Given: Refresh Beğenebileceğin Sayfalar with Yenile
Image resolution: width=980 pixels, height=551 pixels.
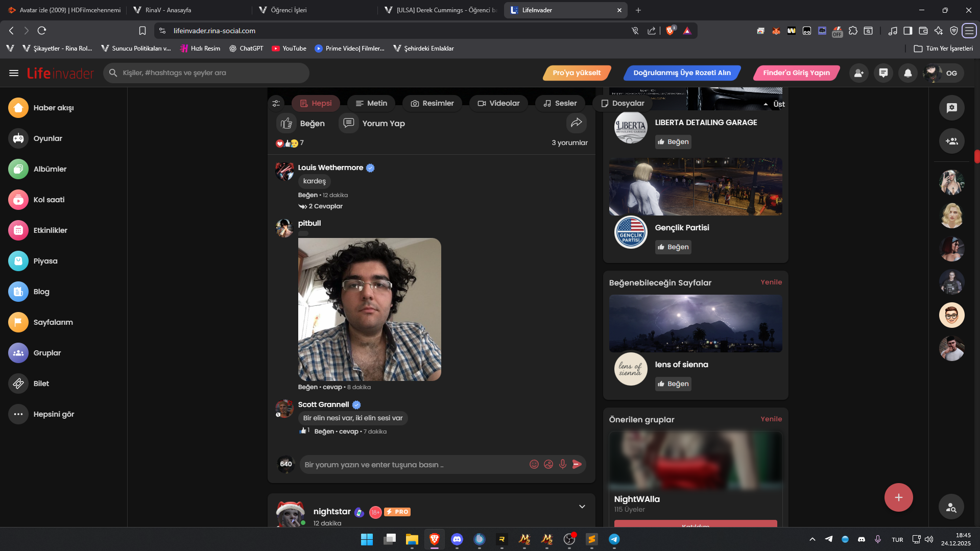Looking at the screenshot, I should point(771,282).
